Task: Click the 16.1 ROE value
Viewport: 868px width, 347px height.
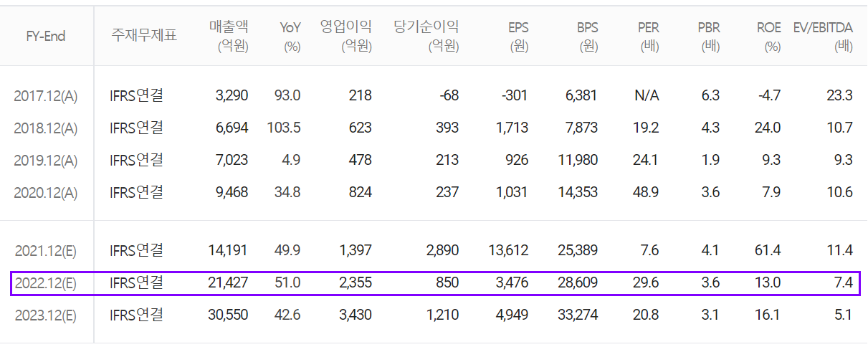Action: coord(769,315)
